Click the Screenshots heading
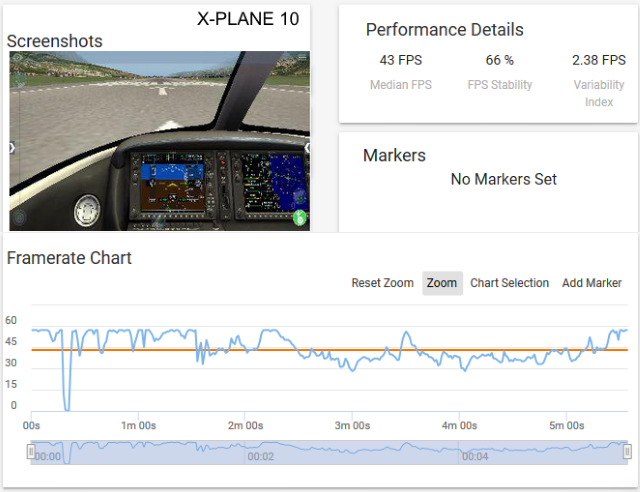Screen dimensions: 640x492 55,41
